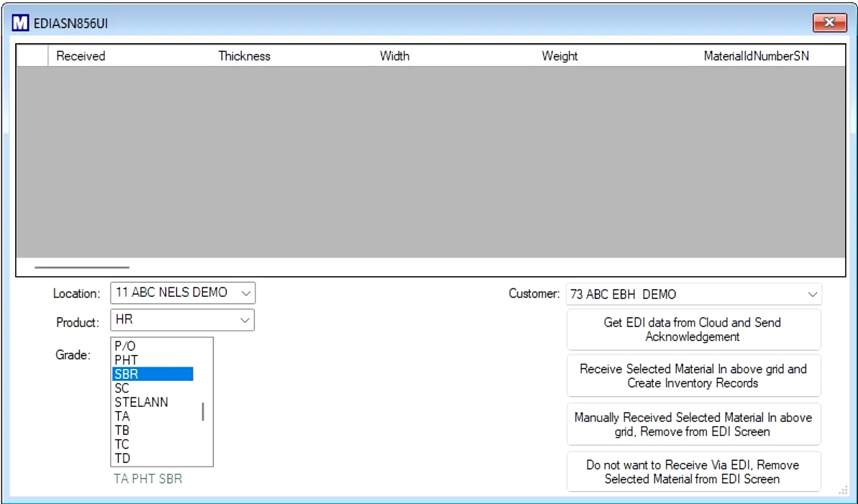The width and height of the screenshot is (858, 504).
Task: Click Do not want to Receive Via EDI button
Action: click(x=693, y=472)
